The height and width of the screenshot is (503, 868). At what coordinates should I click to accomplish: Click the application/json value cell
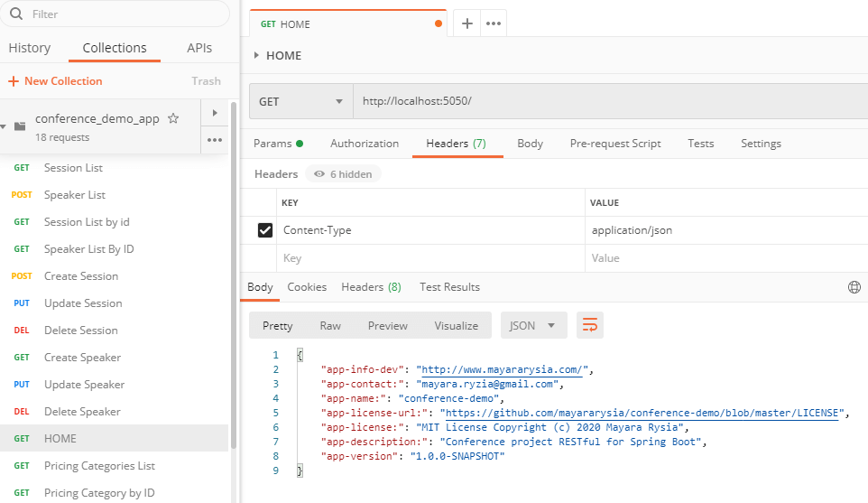click(x=725, y=230)
